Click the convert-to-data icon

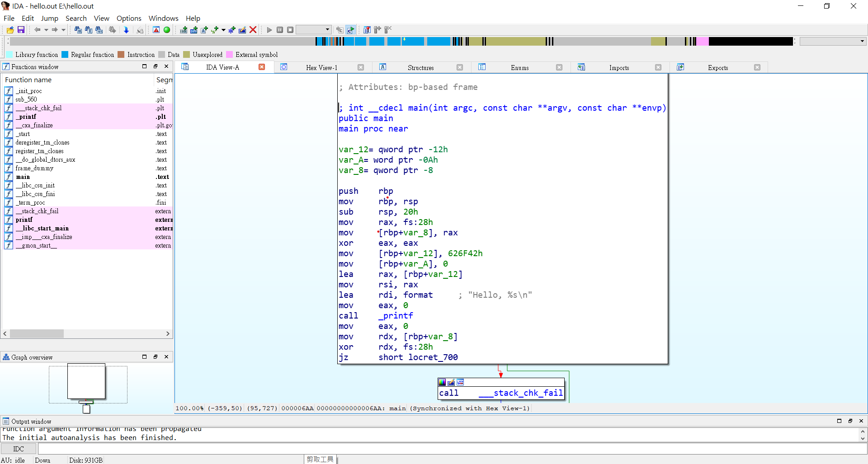(x=194, y=30)
